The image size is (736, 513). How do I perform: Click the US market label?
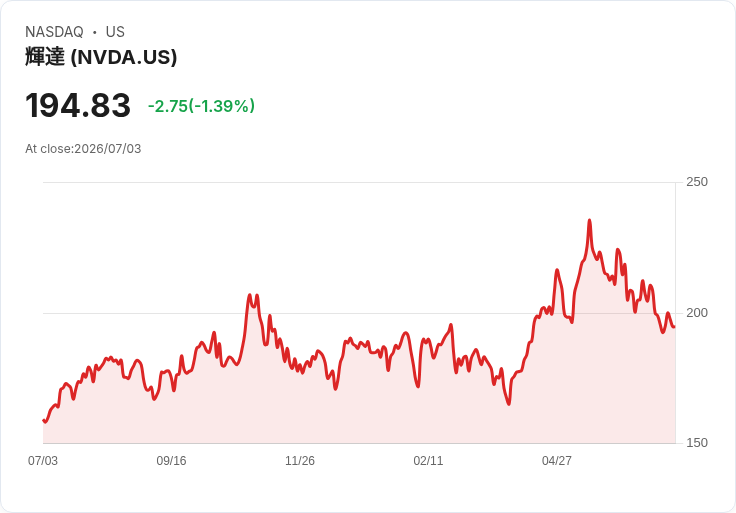coord(115,32)
